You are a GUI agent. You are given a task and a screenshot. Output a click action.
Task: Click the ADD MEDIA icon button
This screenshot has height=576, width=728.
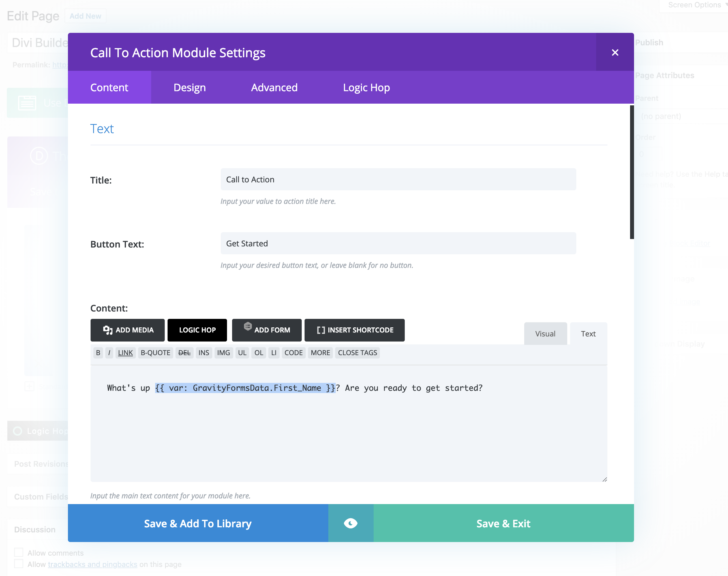[x=127, y=329]
